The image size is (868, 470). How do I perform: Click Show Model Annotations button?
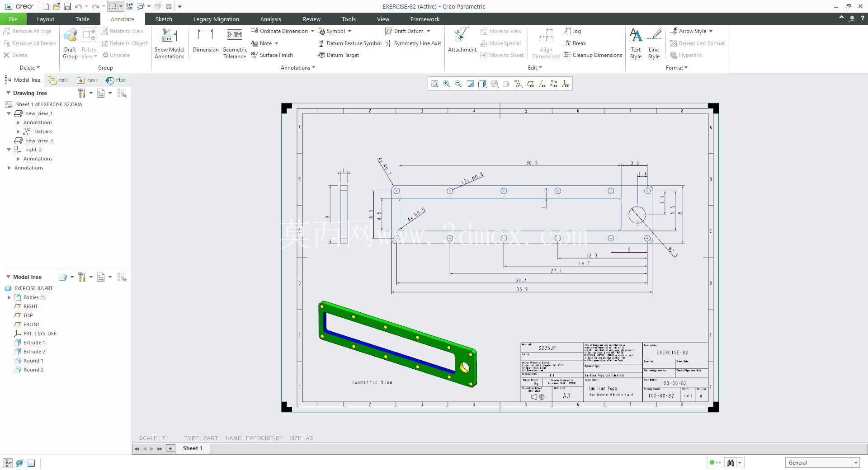pos(169,43)
